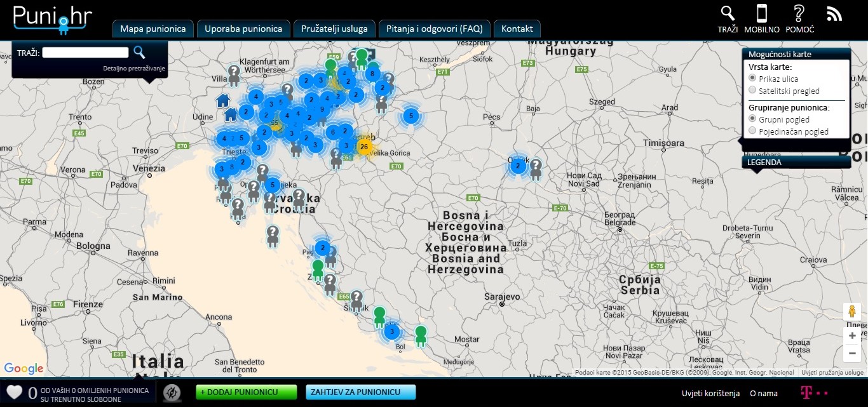Open the blue cluster marked 6
Viewport: 868px width, 407px height.
click(332, 132)
